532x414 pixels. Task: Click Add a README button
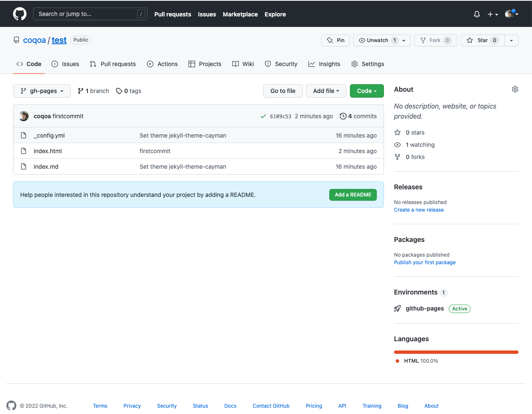353,195
